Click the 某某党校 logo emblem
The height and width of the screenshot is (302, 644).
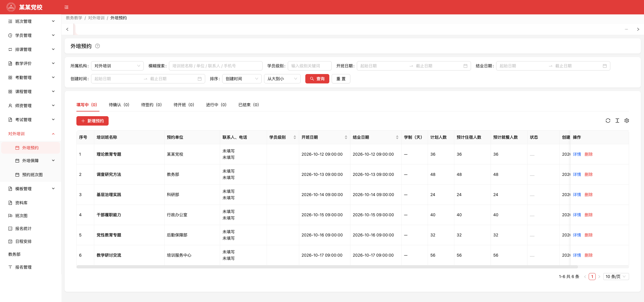[11, 7]
